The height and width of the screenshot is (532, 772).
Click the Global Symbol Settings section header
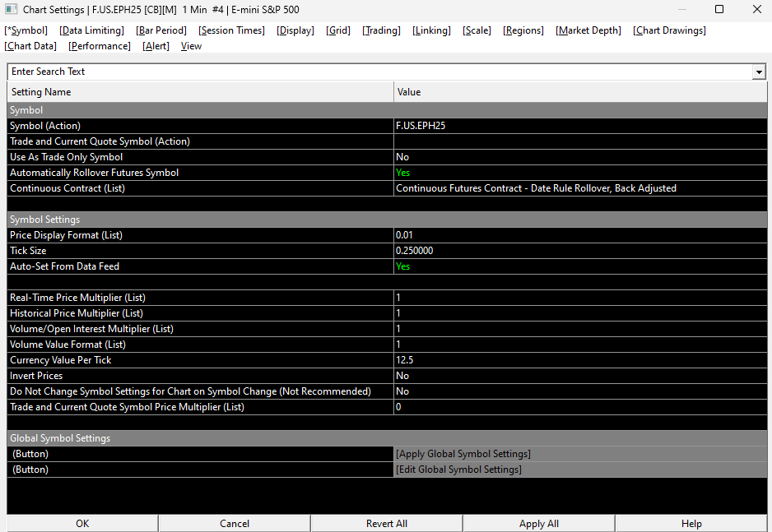(x=387, y=438)
